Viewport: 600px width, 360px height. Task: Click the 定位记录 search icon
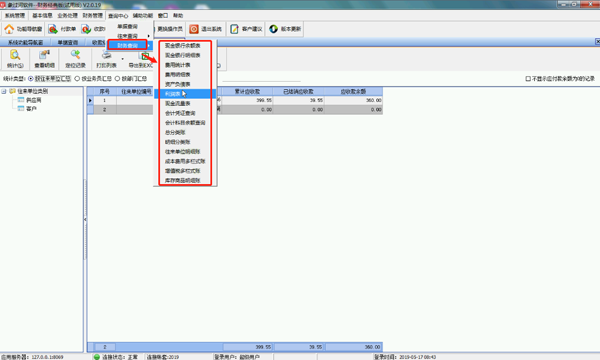tap(75, 55)
